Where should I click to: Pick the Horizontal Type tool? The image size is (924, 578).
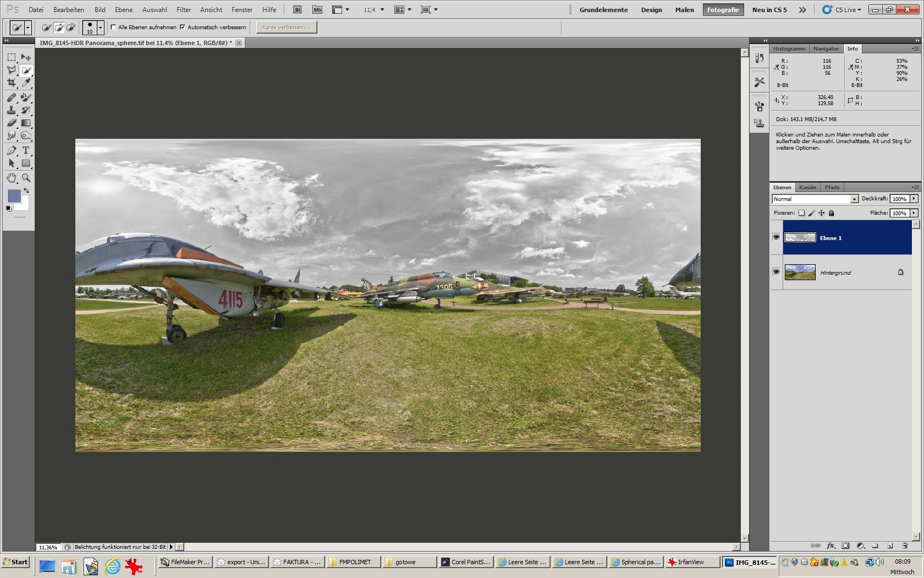[26, 150]
